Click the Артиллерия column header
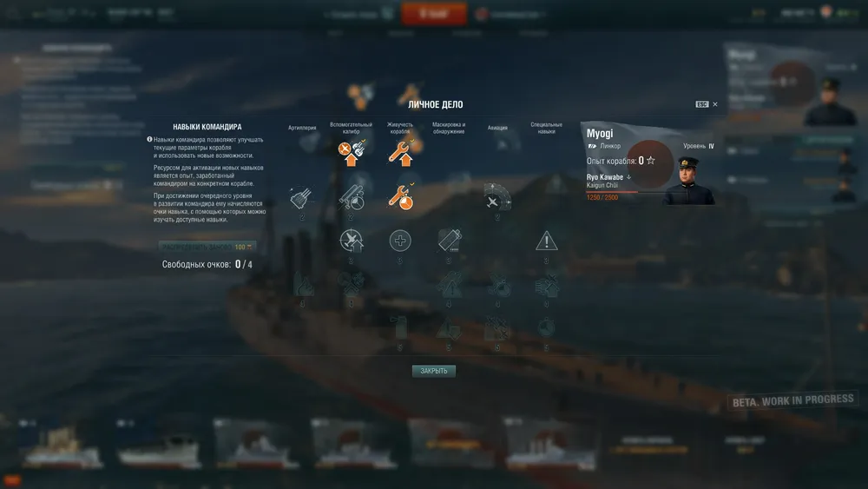Image resolution: width=868 pixels, height=489 pixels. [302, 128]
